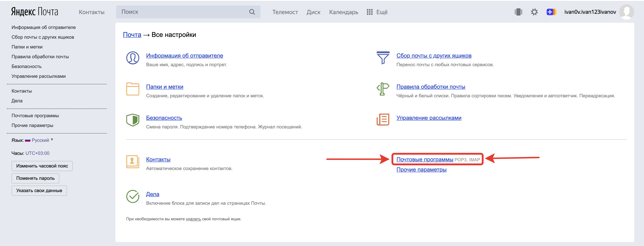
Task: Click the Изменить часовой пояс button
Action: coord(42,166)
